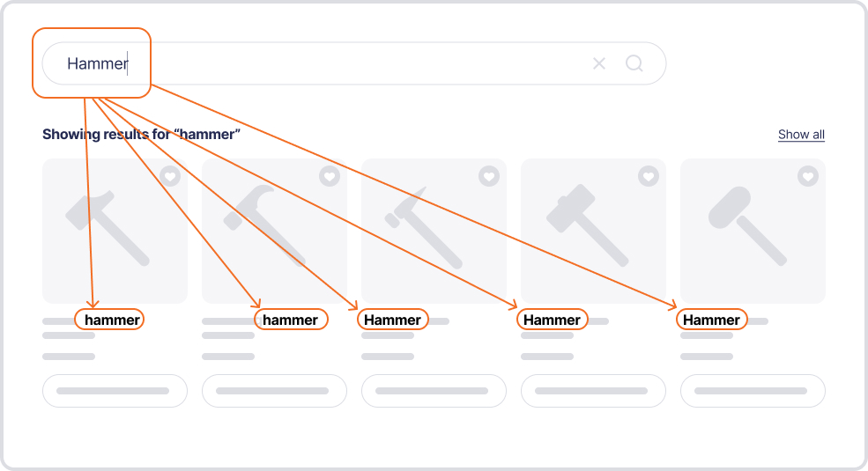Open the first hammer product image

pos(115,231)
